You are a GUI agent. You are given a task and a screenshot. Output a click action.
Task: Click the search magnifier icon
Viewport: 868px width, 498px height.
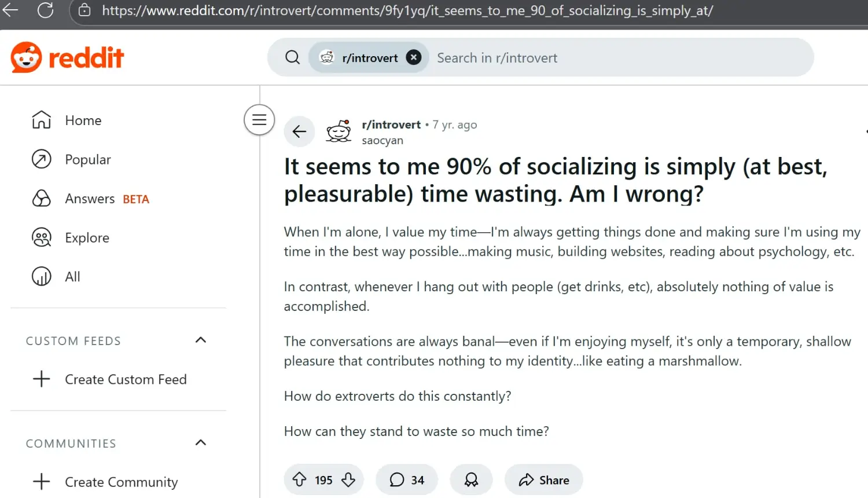click(x=293, y=57)
